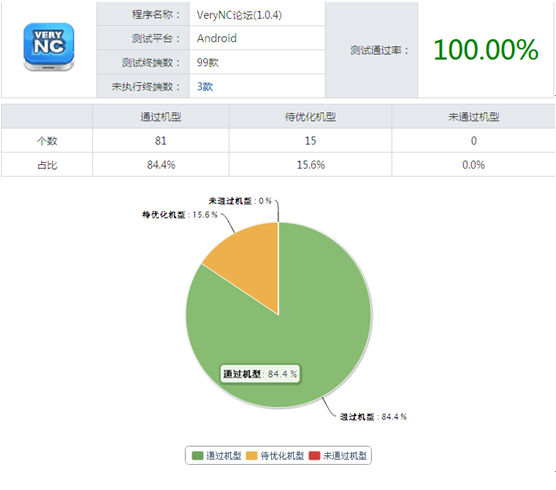Click the outer 通过机型: 84.4% callout label
The height and width of the screenshot is (490, 556).
[373, 417]
